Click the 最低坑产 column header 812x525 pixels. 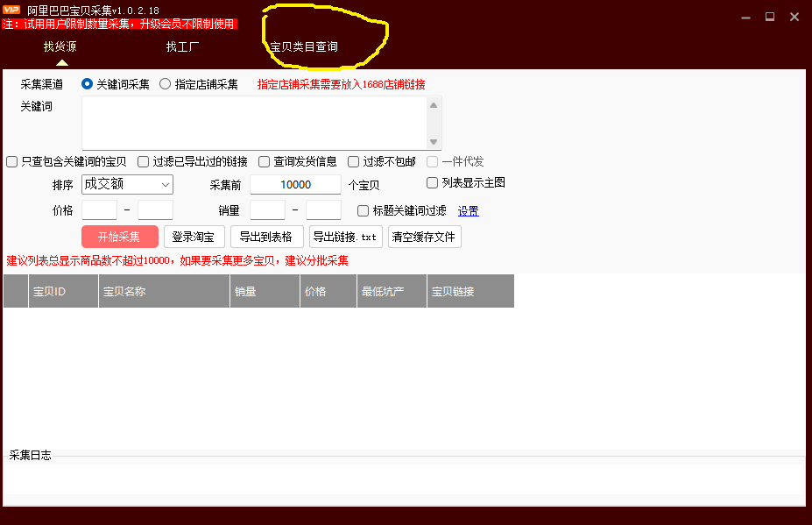tap(392, 291)
